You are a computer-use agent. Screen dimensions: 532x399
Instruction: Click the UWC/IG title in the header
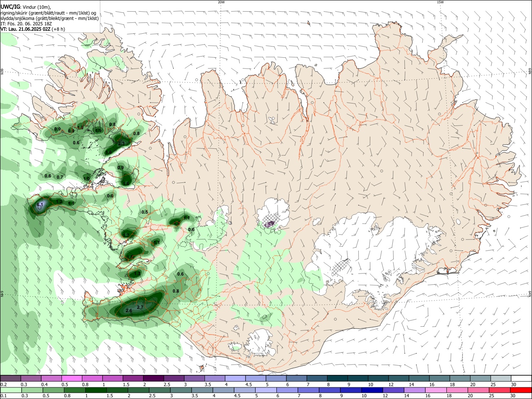coord(10,7)
